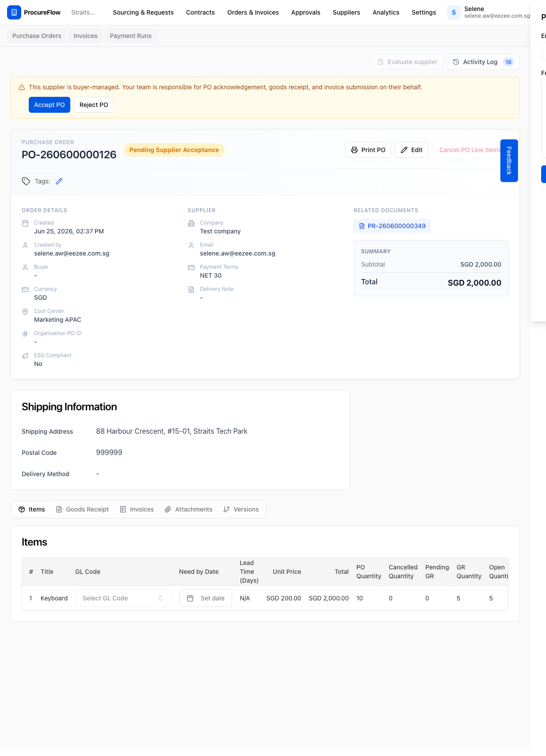Click the ProcureFlow building logo icon
The width and height of the screenshot is (546, 756).
pos(14,12)
